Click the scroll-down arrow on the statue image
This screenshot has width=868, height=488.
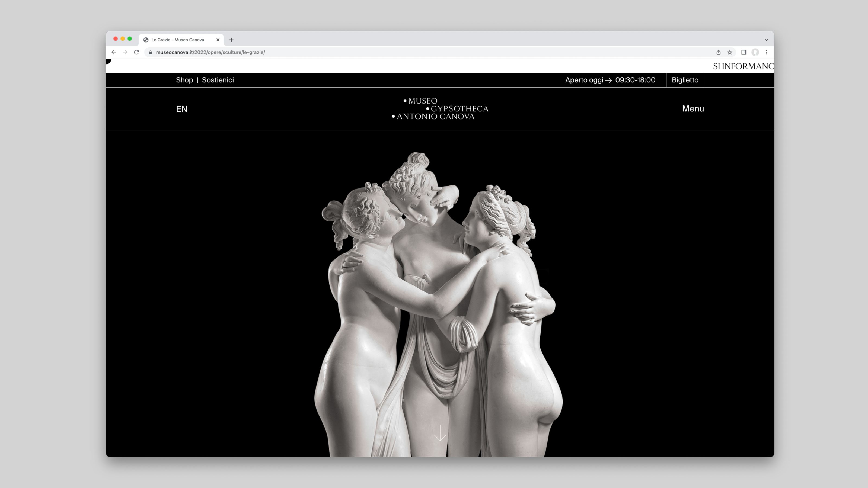(440, 433)
